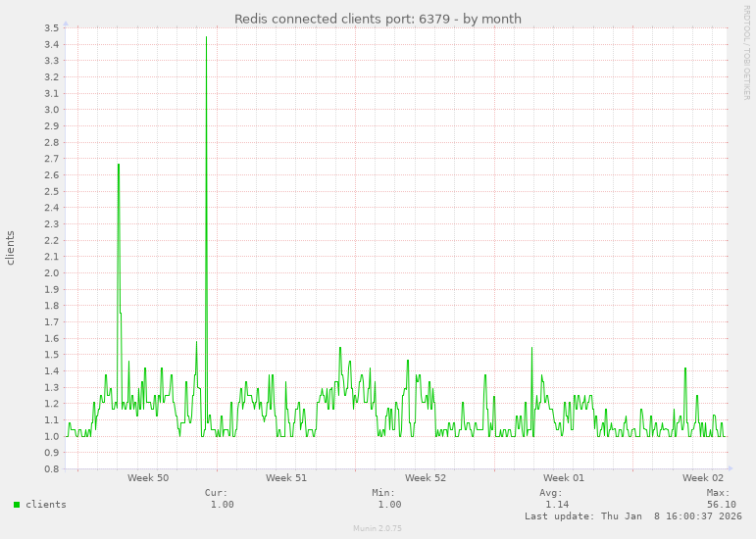Click the Max value 56.10
The image size is (756, 539).
tap(722, 505)
